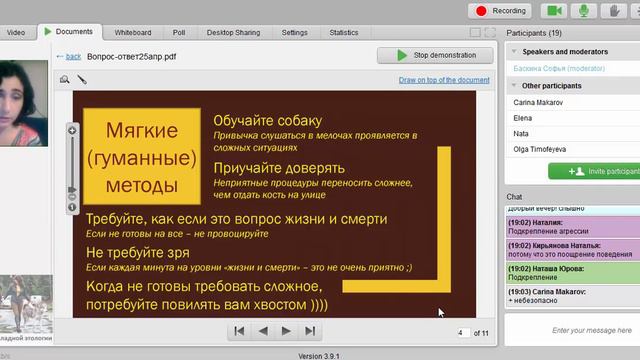Click chat message from Наташа Юрова

pyautogui.click(x=573, y=273)
